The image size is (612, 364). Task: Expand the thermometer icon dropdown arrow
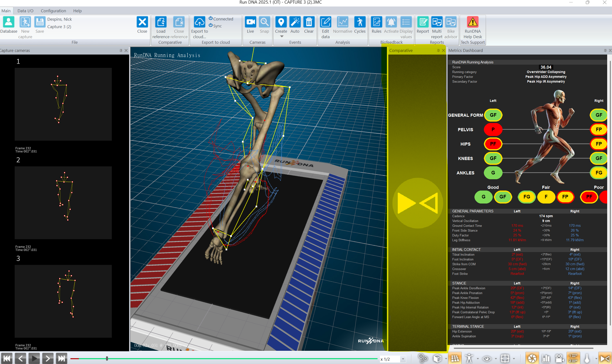tap(596, 359)
